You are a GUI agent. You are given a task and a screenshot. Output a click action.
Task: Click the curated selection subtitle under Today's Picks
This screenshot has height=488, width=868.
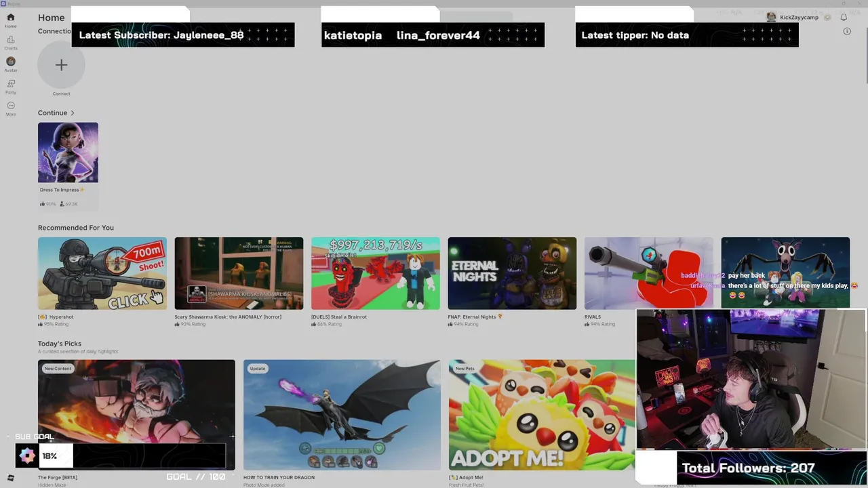click(78, 351)
